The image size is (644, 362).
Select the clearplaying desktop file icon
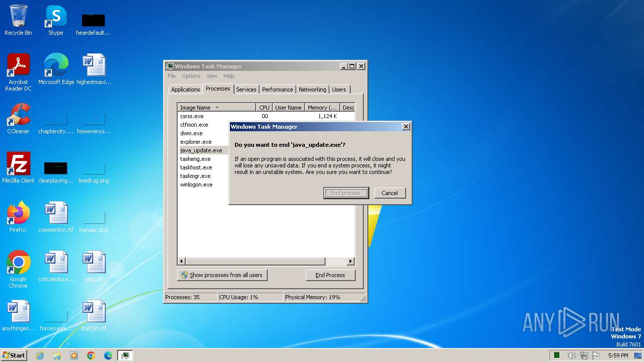tap(56, 172)
